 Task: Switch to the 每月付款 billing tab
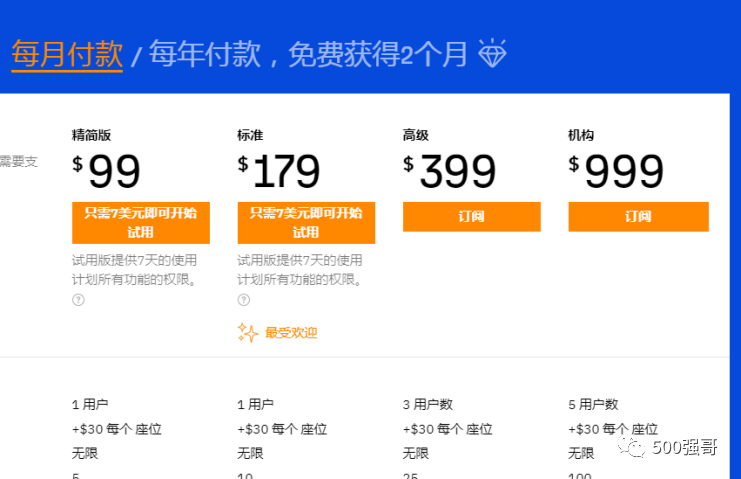[67, 54]
